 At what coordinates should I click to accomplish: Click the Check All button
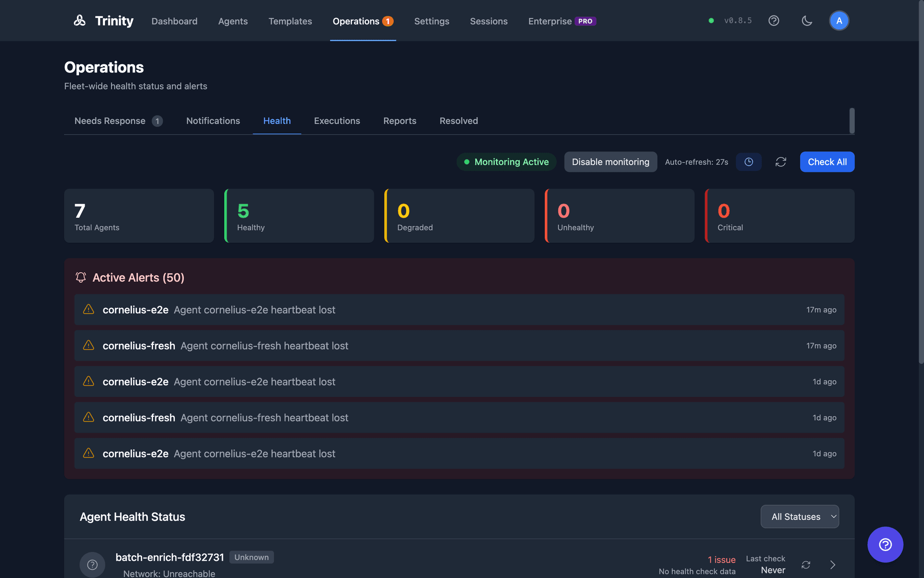point(827,162)
